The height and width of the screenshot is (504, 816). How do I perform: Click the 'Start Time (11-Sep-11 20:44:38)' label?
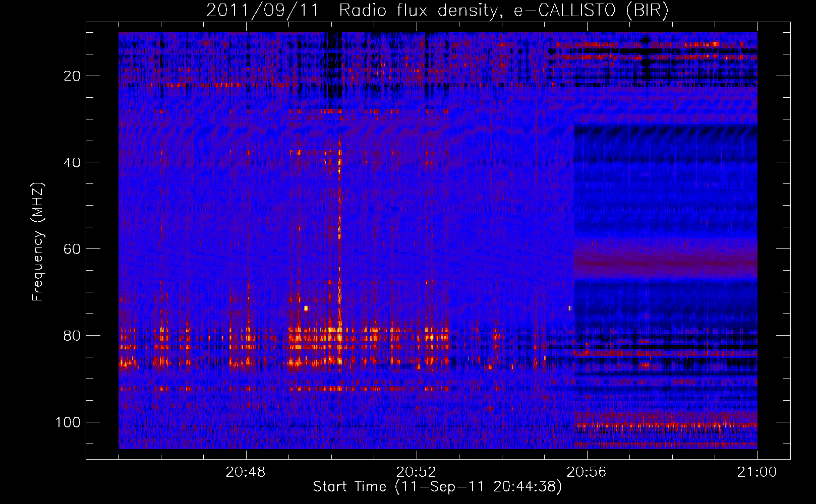[437, 487]
